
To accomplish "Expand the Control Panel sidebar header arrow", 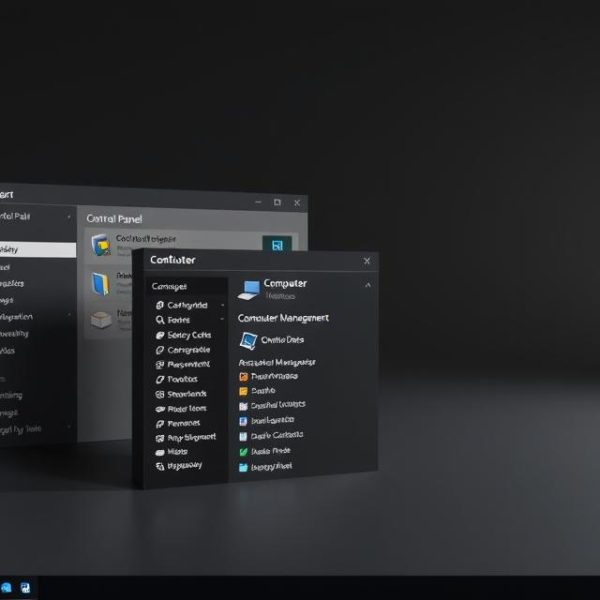I will (x=69, y=216).
